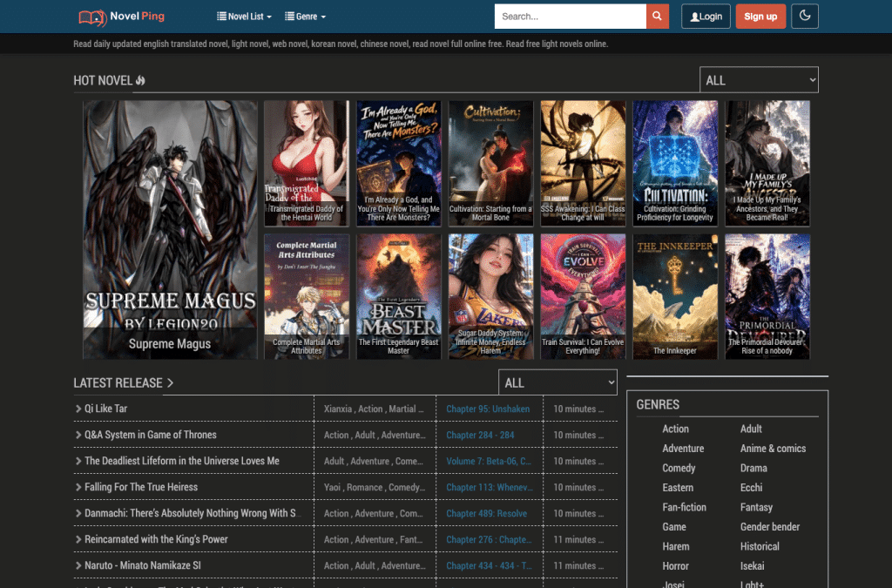Open Chapter 95: Unshaken link
Screen dimensions: 892x588
click(x=488, y=409)
